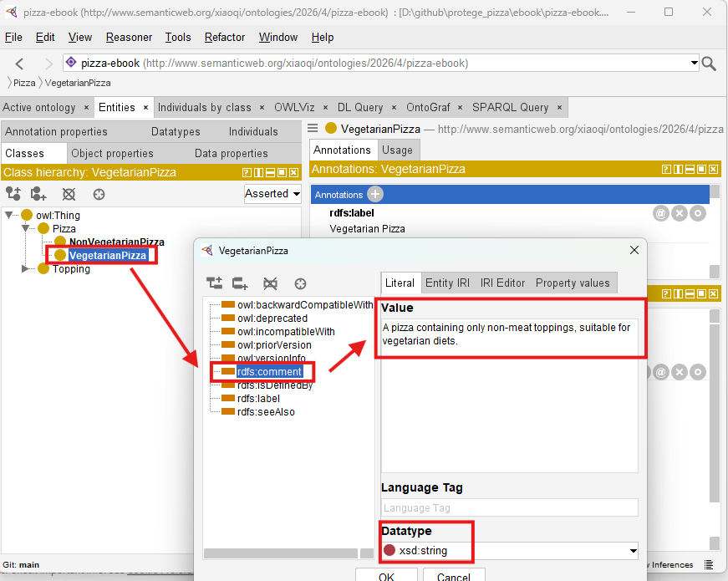Screen dimensions: 728x581
Task: Click the OK button in dialog
Action: click(x=386, y=575)
